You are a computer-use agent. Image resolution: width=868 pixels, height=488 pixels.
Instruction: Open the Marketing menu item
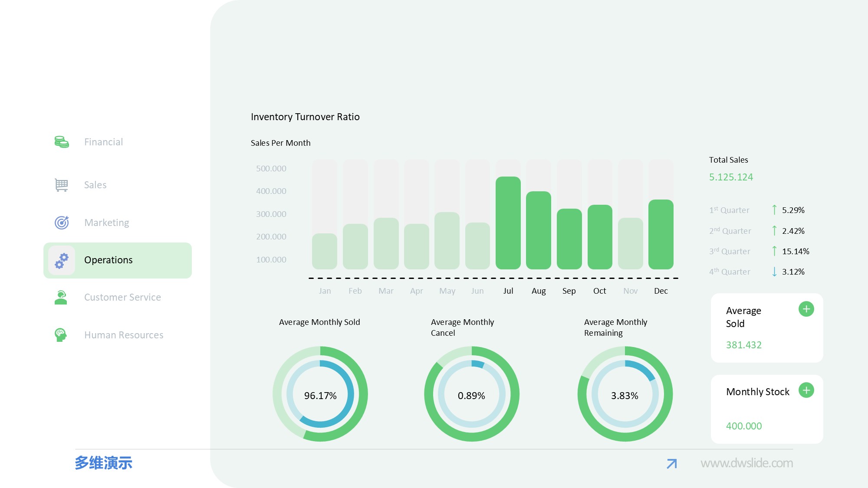(x=106, y=223)
